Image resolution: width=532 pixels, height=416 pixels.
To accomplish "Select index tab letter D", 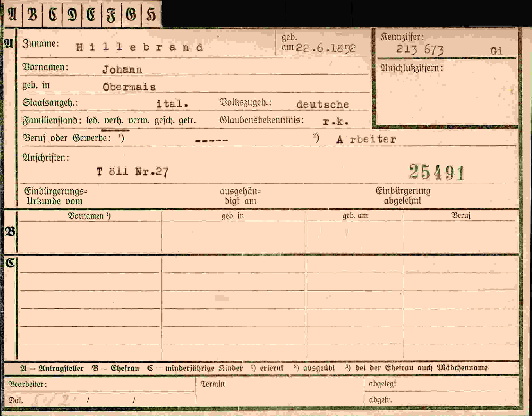I will (x=72, y=14).
